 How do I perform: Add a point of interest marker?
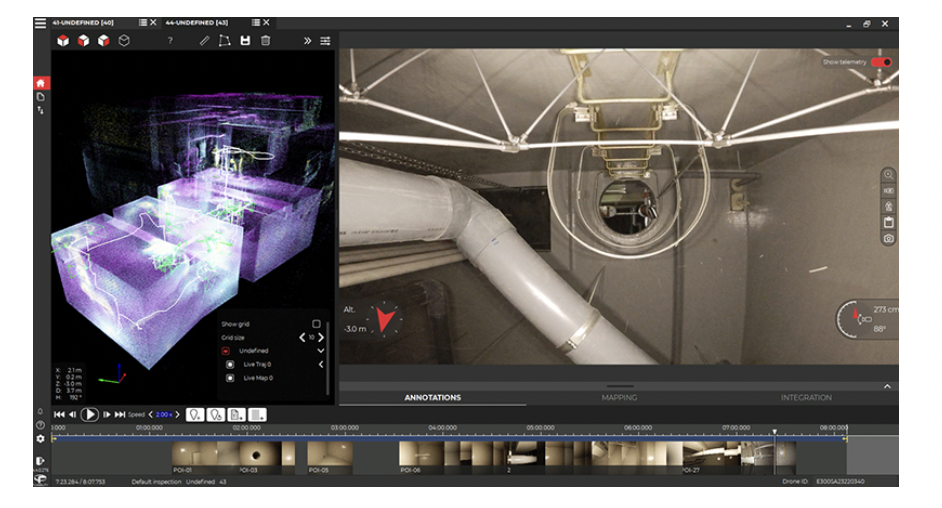pyautogui.click(x=195, y=414)
